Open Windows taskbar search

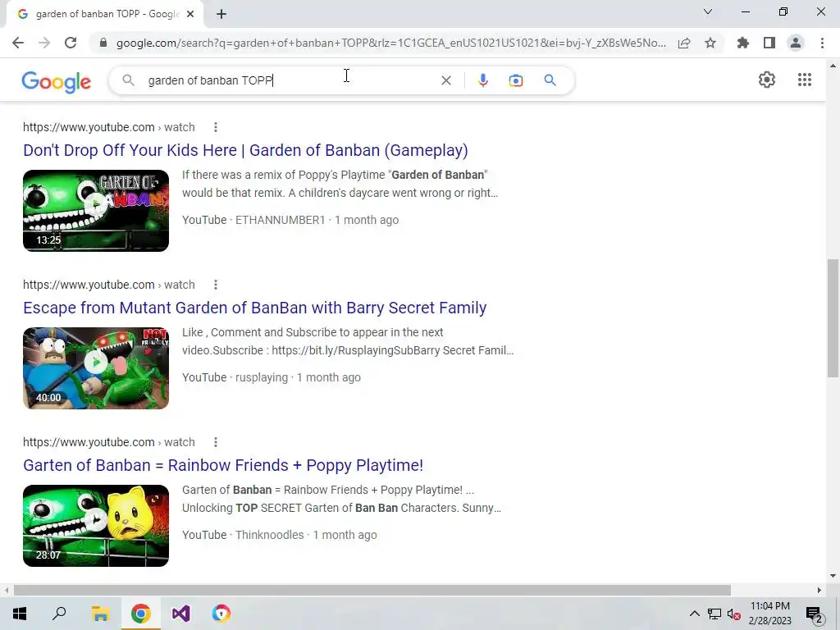59,614
